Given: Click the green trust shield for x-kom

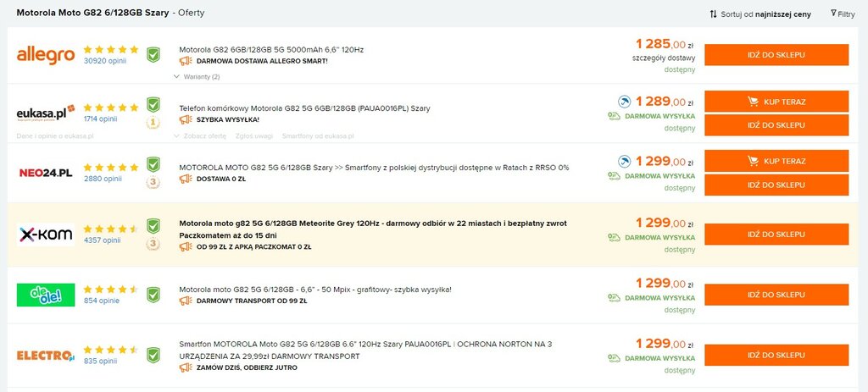Looking at the screenshot, I should 153,225.
